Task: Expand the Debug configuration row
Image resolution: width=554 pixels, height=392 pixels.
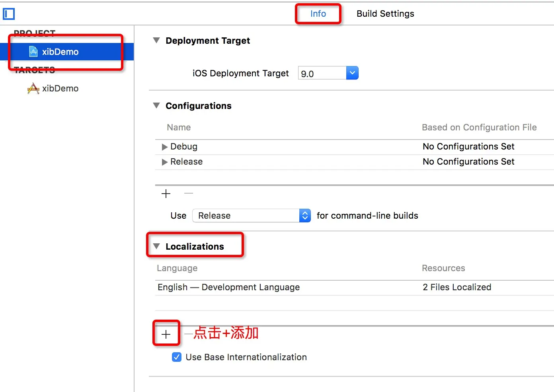Action: tap(164, 147)
